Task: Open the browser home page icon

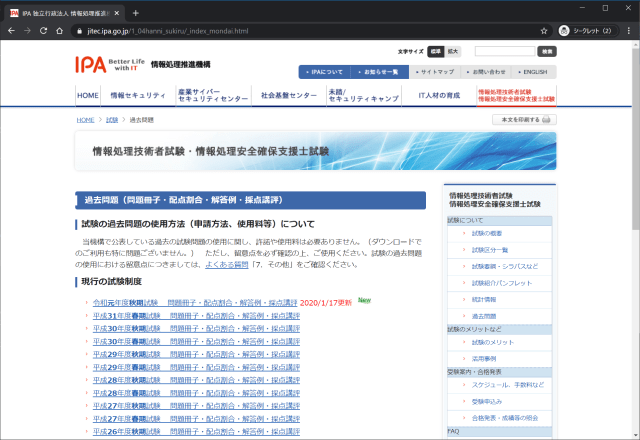Action: tap(60, 31)
